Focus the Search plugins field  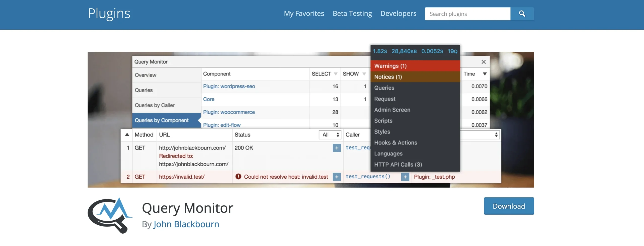click(468, 14)
